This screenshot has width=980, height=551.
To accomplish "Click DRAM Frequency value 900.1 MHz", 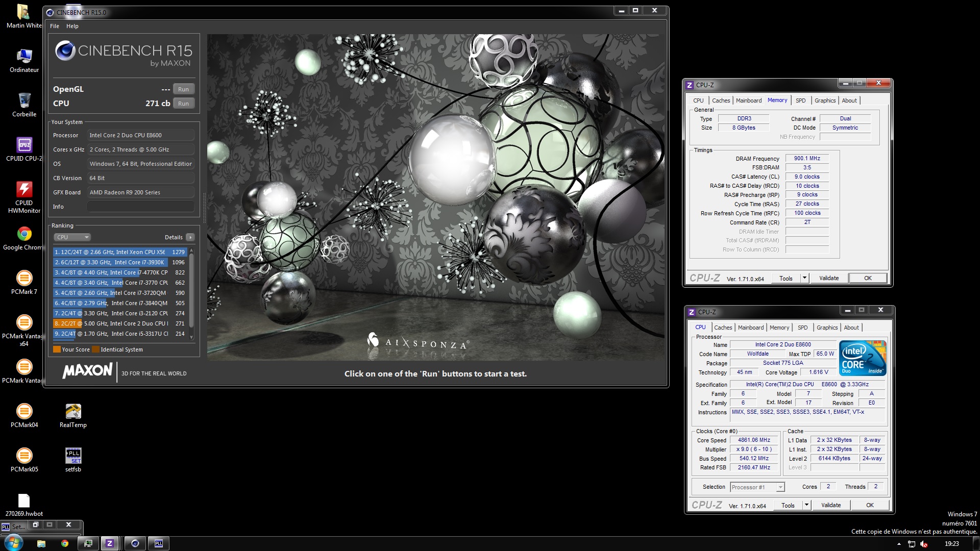I will [x=807, y=159].
